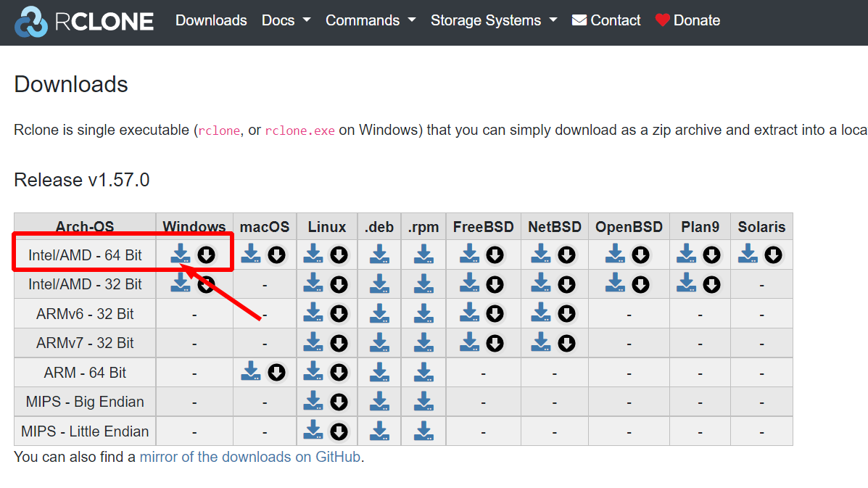Viewport: 868px width, 488px height.
Task: Download FreeBSD ARMv6 32 Bit via blue icon
Action: (469, 313)
